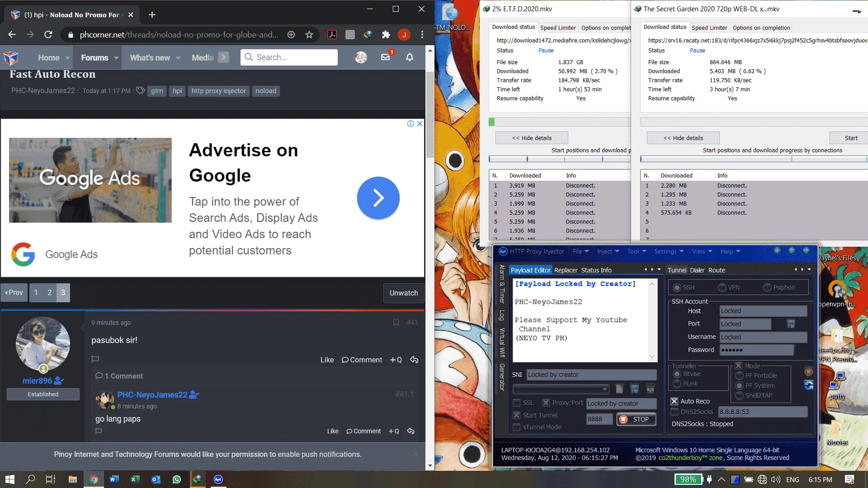Click the E.T.F.D download progress bar
Viewport: 868px width, 488px height.
click(x=560, y=122)
